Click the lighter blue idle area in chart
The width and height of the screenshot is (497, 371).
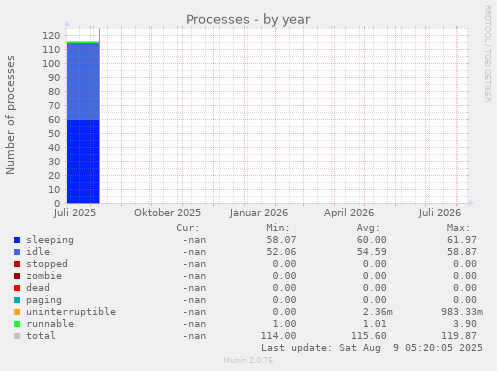point(83,81)
